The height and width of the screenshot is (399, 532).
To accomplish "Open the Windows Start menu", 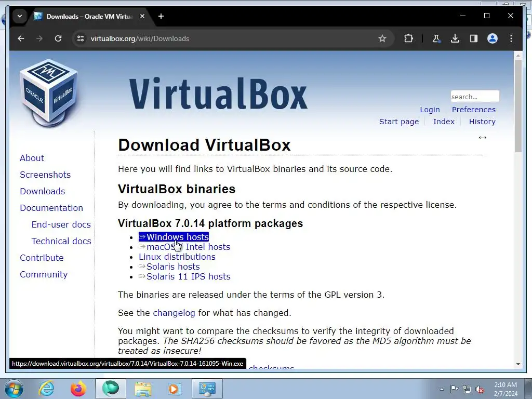I will [x=14, y=389].
